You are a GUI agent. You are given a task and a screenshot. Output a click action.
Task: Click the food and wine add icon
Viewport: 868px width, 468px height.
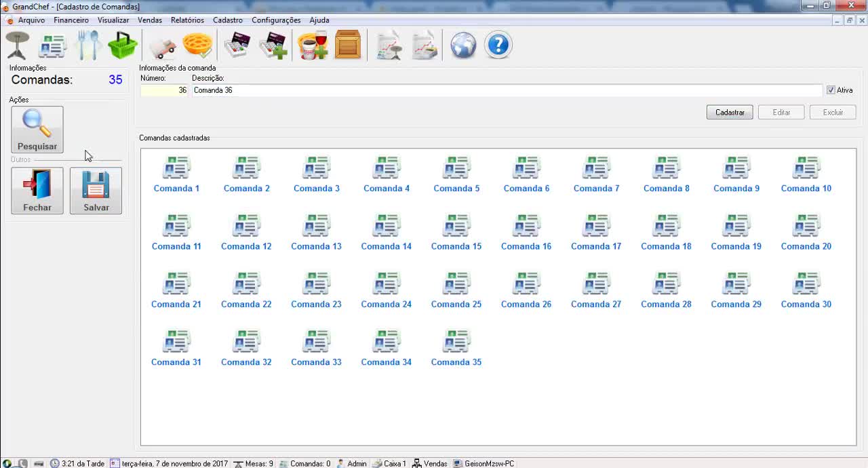click(x=313, y=45)
